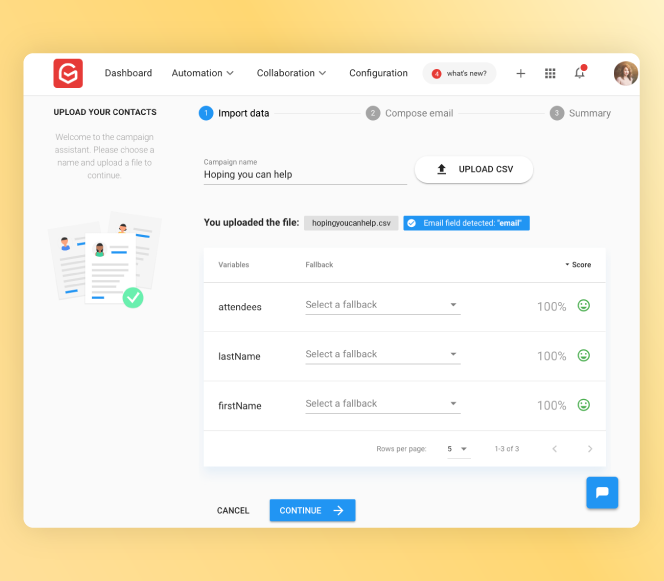Go to the previous table page arrow
This screenshot has height=581, width=664.
(x=554, y=449)
